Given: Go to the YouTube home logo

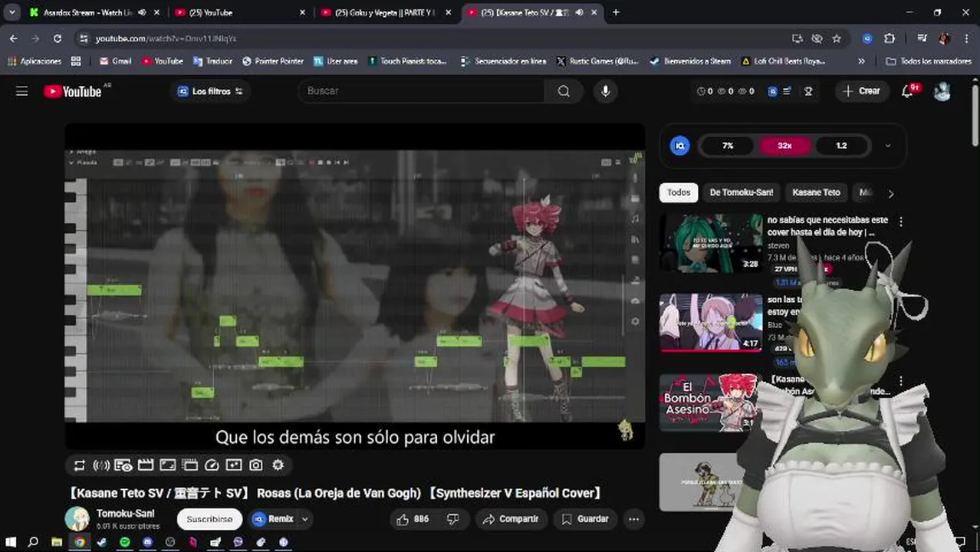Looking at the screenshot, I should tap(73, 91).
